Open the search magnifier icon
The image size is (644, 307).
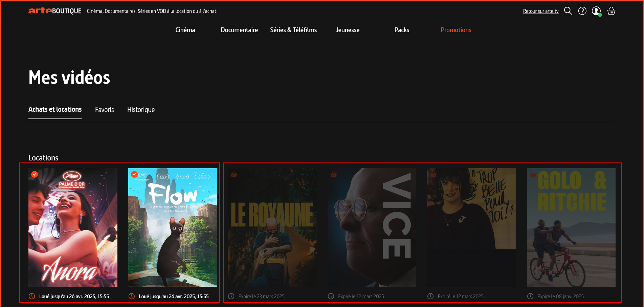[x=568, y=11]
